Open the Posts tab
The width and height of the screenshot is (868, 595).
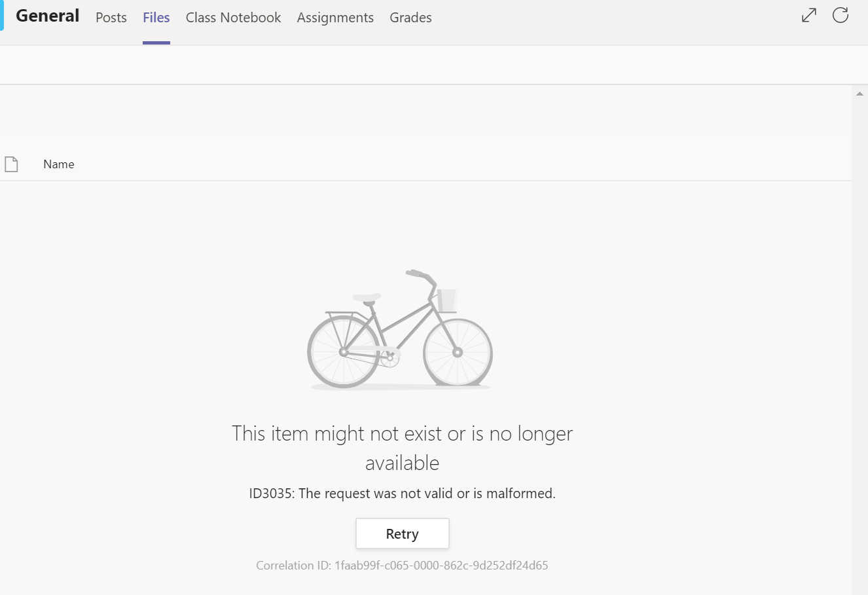pos(111,18)
